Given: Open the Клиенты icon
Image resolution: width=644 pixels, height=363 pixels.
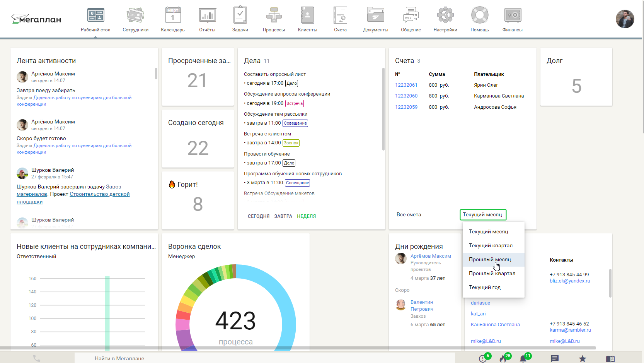Looking at the screenshot, I should (307, 15).
